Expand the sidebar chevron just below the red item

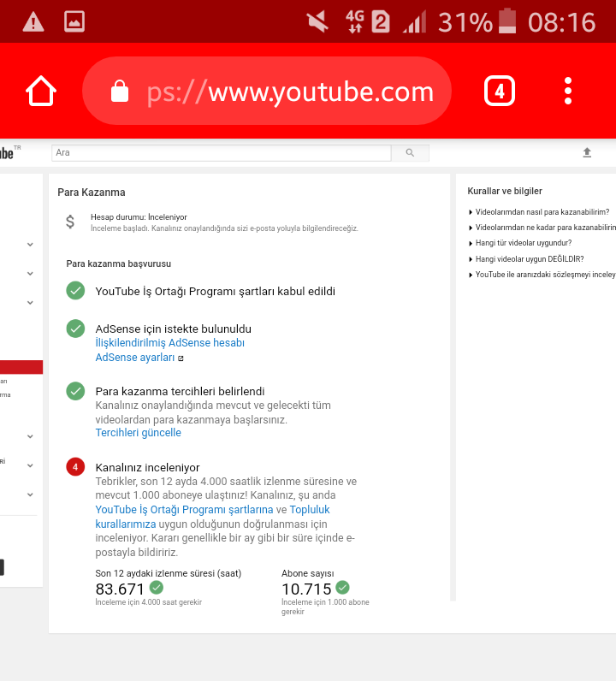point(30,436)
